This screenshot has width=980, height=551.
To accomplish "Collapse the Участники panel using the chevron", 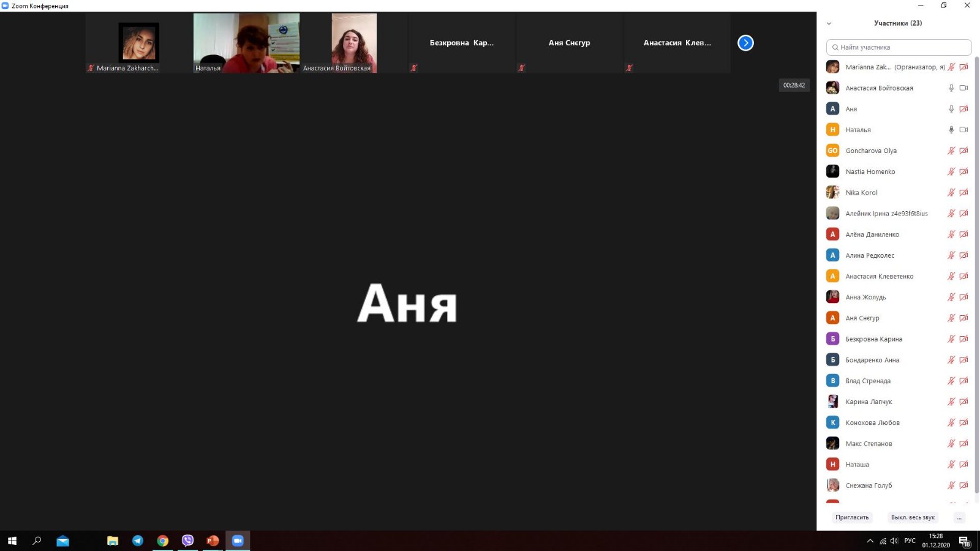I will (x=829, y=24).
